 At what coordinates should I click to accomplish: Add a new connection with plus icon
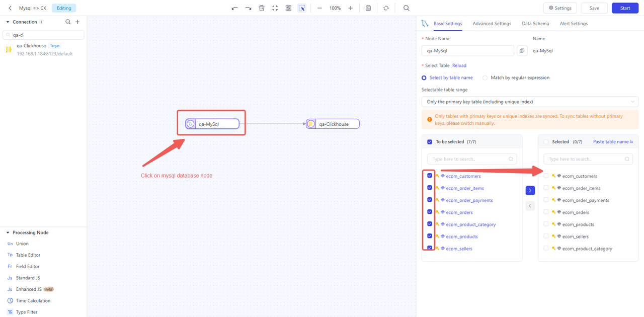tap(77, 22)
